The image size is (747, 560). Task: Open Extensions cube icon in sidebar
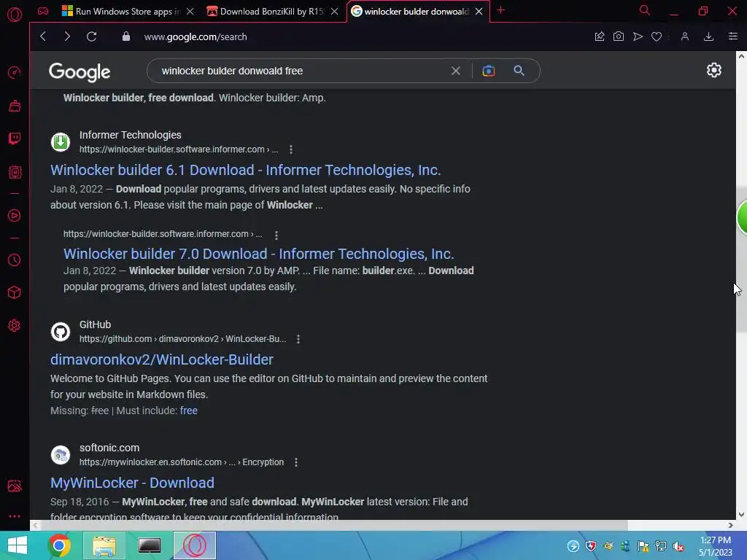coord(15,292)
